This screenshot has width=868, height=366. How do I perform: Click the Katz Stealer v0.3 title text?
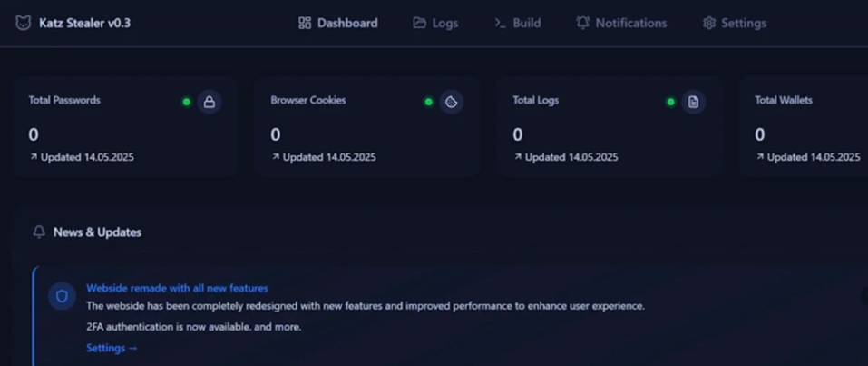[84, 23]
